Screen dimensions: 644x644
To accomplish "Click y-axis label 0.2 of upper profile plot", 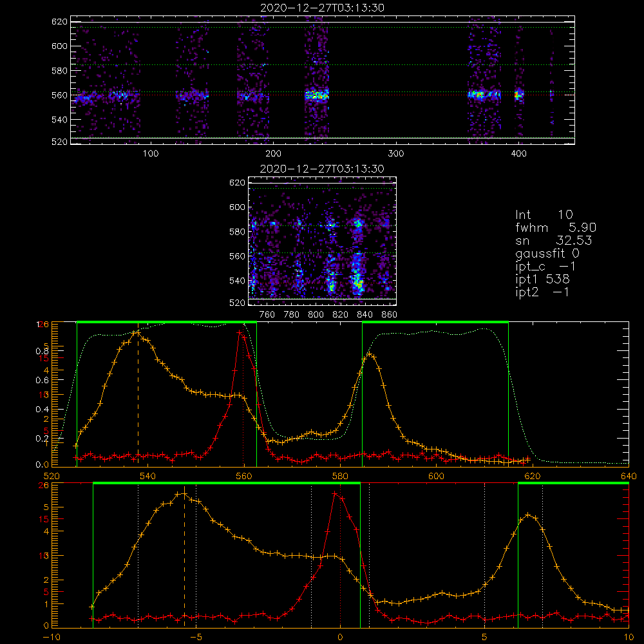I will coord(42,439).
